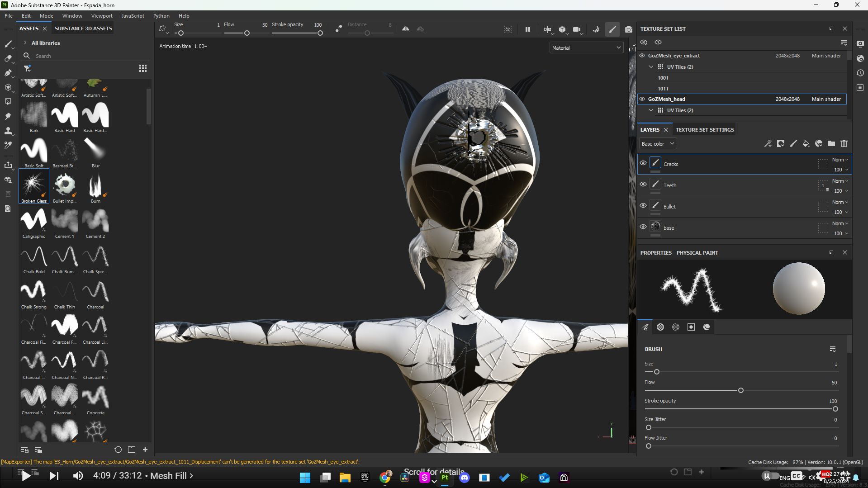Add a smart material layer
868x488 pixels.
coord(819,144)
